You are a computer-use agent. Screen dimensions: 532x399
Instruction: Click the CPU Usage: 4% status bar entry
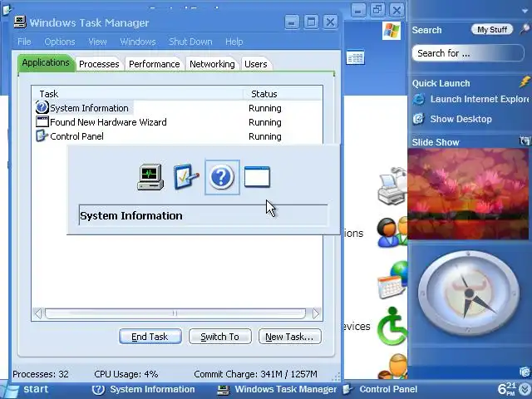[x=126, y=374]
